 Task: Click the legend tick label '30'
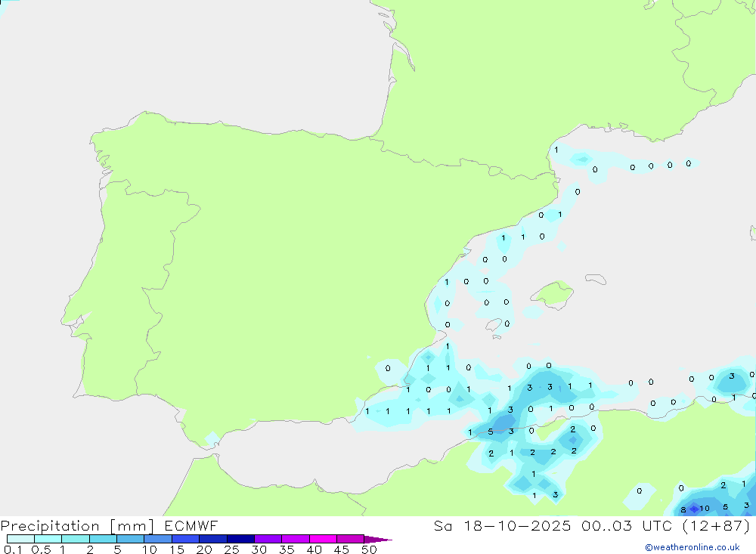click(259, 549)
